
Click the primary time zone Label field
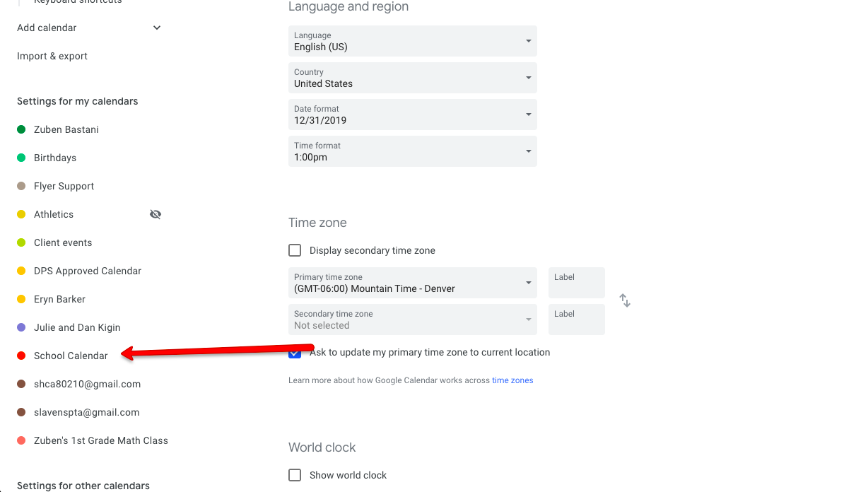[x=576, y=283]
